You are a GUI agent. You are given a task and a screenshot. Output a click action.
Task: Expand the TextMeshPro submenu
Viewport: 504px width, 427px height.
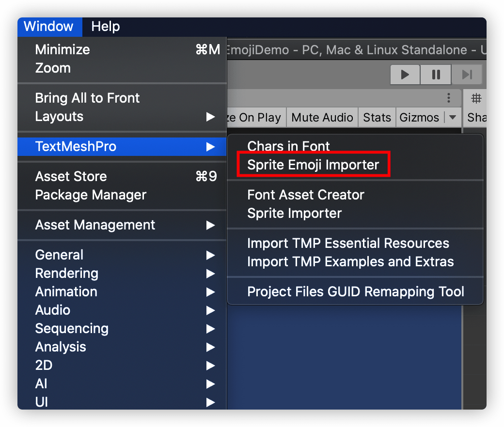tap(122, 146)
